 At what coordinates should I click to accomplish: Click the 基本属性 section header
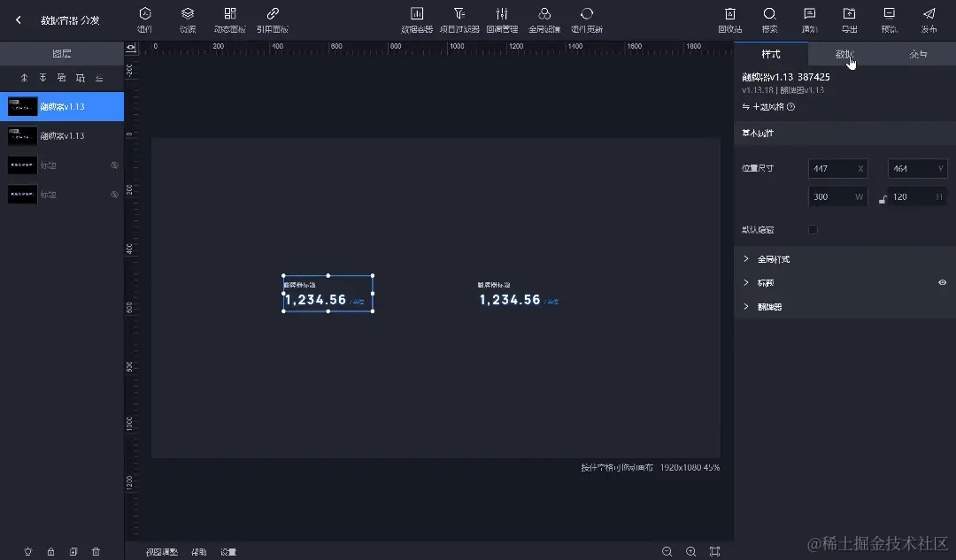(844, 133)
